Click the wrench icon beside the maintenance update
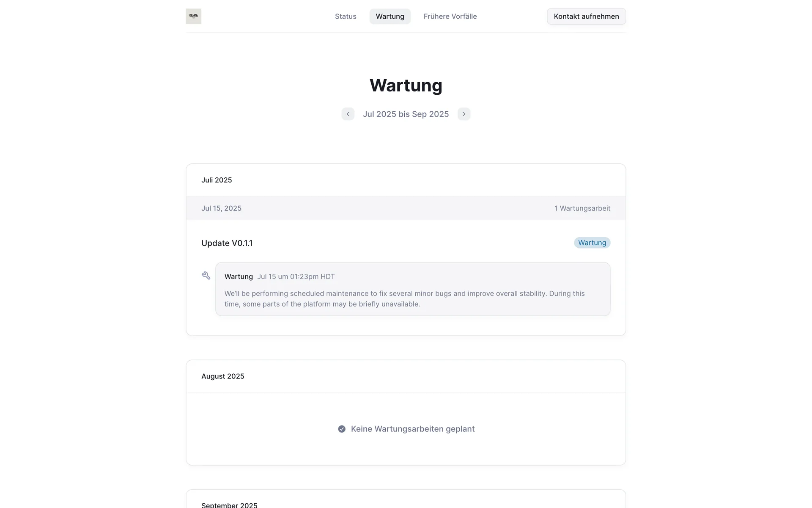The width and height of the screenshot is (812, 508). pyautogui.click(x=206, y=276)
